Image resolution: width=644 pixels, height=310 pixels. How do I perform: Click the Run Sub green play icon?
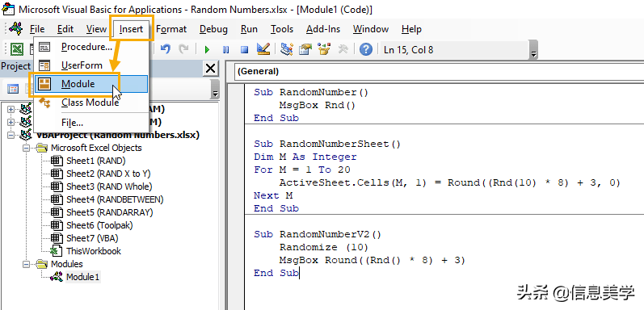[207, 50]
